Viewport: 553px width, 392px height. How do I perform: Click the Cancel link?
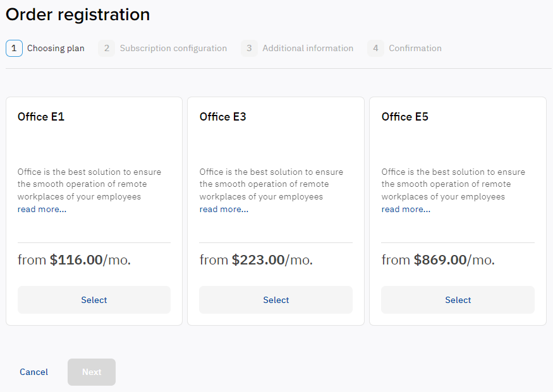click(33, 372)
